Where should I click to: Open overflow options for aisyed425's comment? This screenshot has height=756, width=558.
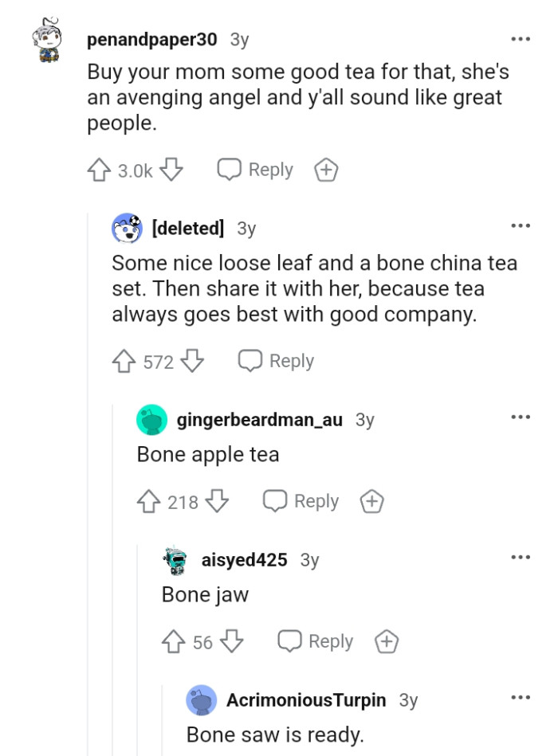[520, 556]
